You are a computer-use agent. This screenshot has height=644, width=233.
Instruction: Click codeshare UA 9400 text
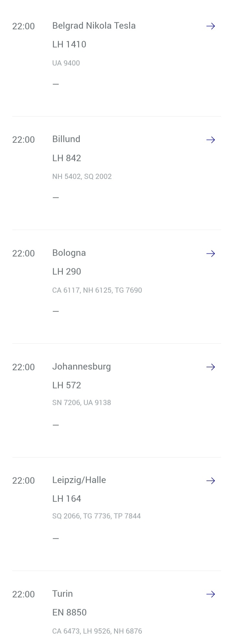click(66, 63)
